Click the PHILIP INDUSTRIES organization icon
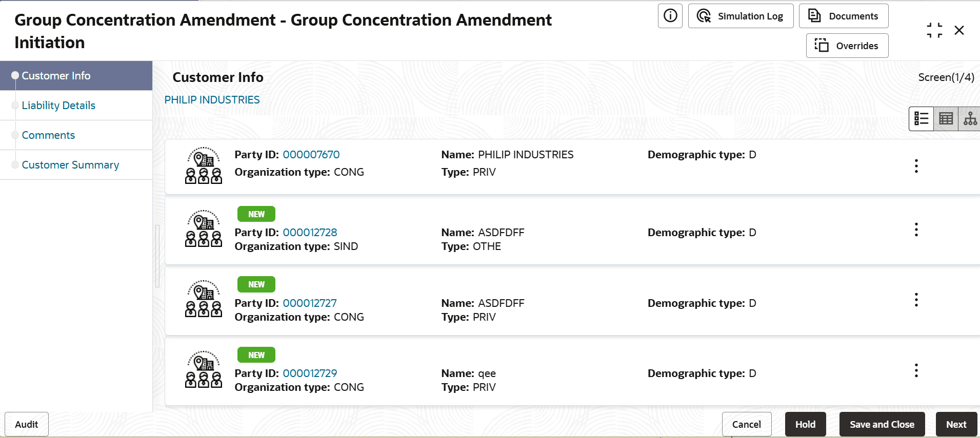 (x=204, y=165)
